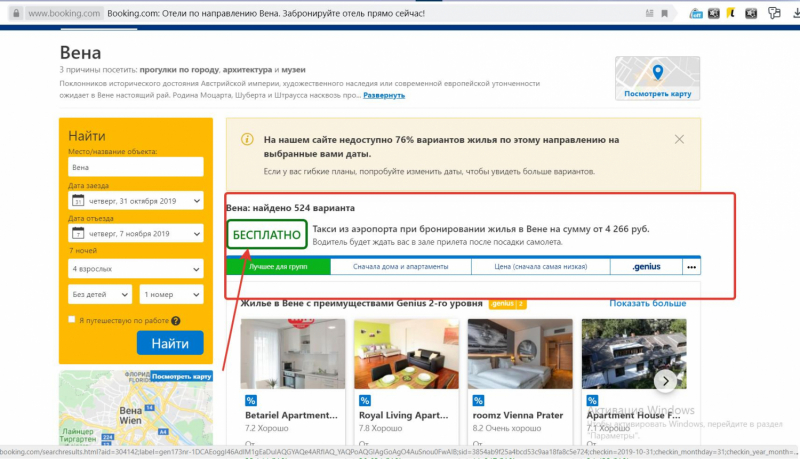Viewport: 800px width, 459px height.
Task: Click the help question mark next to work travel
Action: (176, 321)
